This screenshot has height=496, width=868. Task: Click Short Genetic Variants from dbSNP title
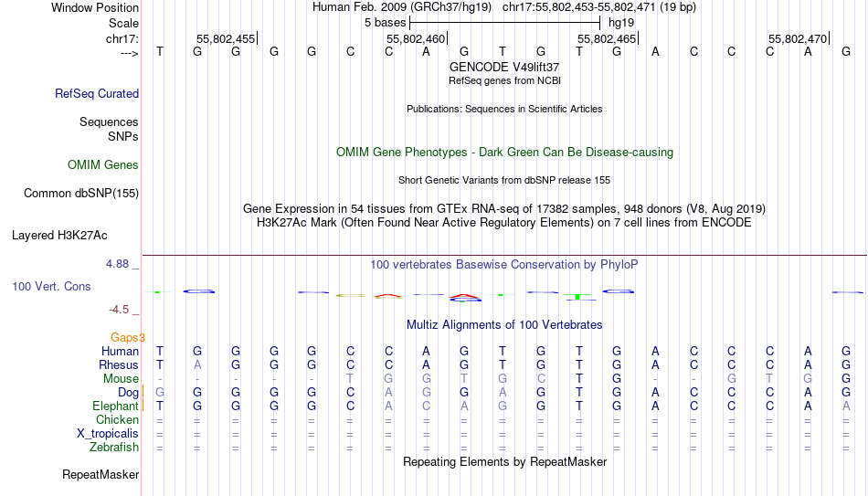coord(504,181)
